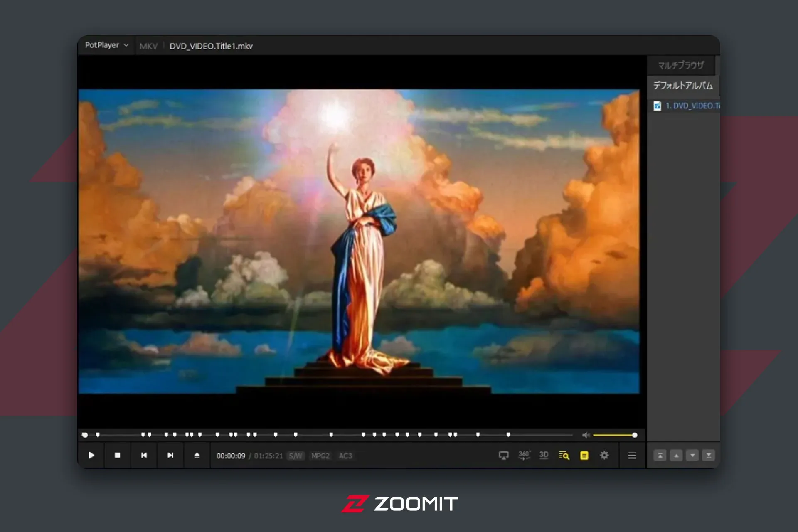Screen dimensions: 798x532
Task: Click the video frame to toggle playback
Action: coord(359,241)
